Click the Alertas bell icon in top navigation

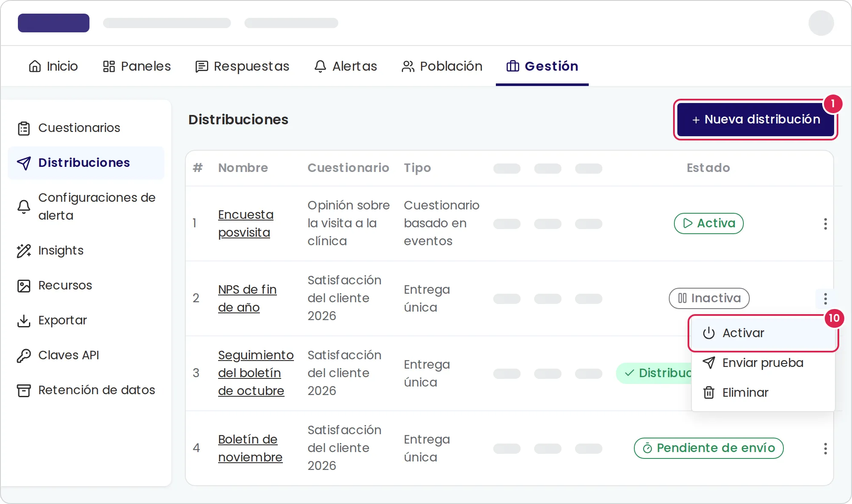320,66
